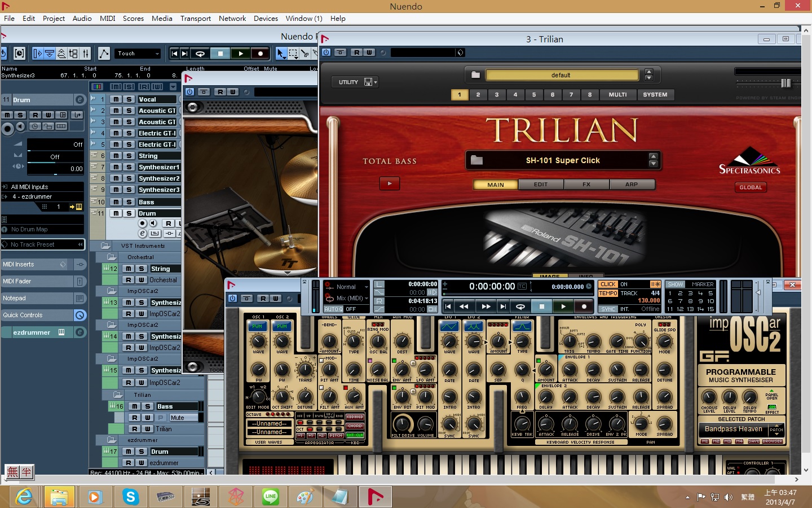The width and height of the screenshot is (812, 508).
Task: Click folder icon beside SH-101 Super Click patch
Action: [x=476, y=160]
